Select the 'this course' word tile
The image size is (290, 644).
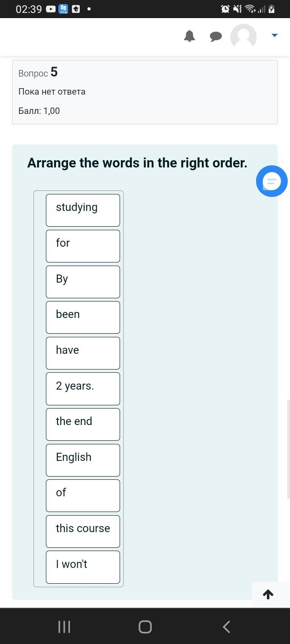(x=83, y=531)
